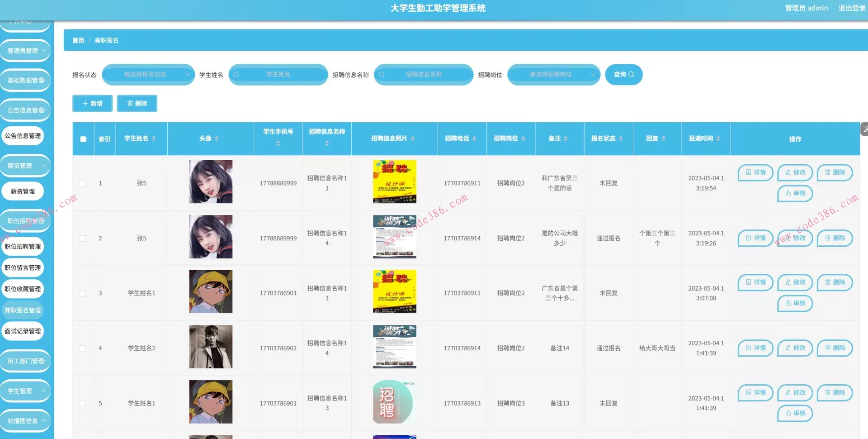Click the sort arrows on the 投递时间 column
Screen dimensions: 868x439
pos(718,138)
